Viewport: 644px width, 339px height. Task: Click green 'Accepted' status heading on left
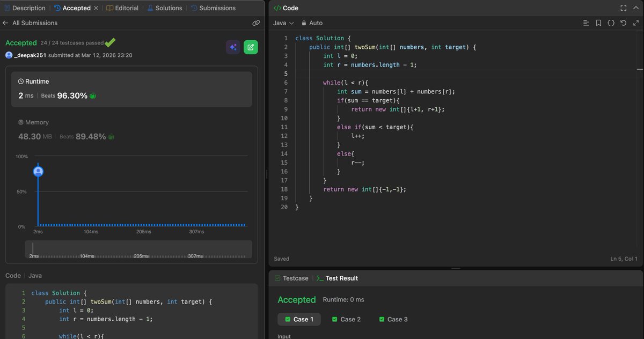21,43
